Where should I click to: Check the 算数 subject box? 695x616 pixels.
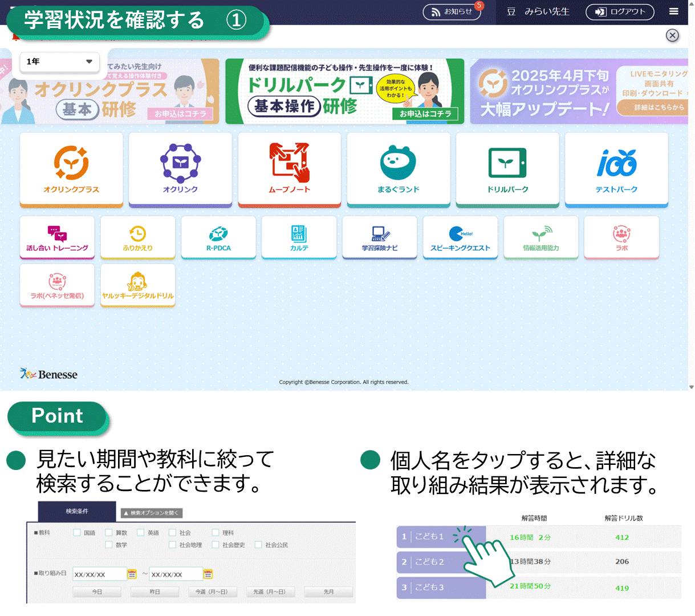[109, 533]
